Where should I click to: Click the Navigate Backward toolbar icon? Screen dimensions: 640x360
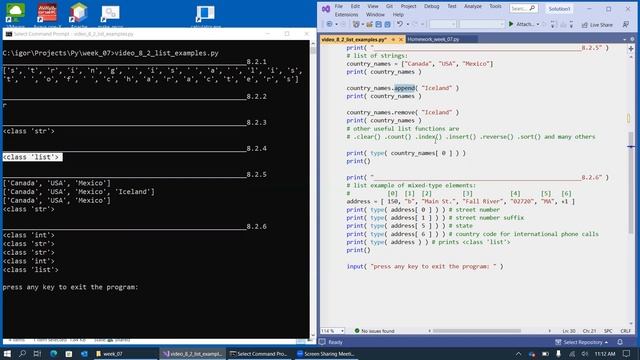(x=329, y=24)
